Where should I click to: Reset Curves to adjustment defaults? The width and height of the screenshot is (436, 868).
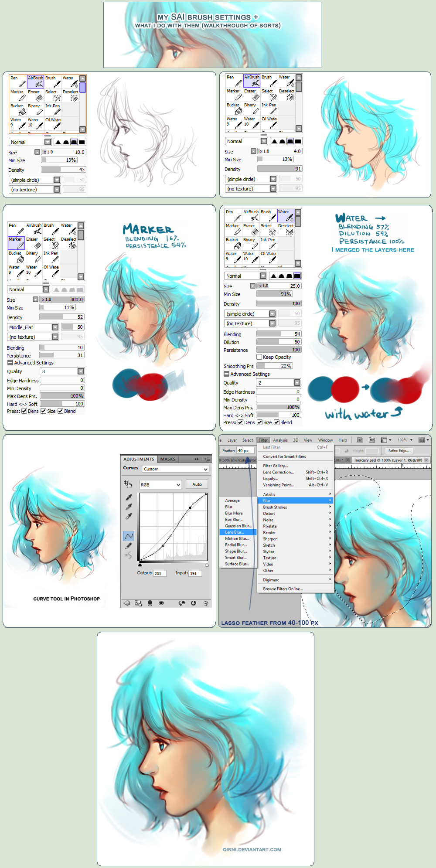(x=193, y=603)
